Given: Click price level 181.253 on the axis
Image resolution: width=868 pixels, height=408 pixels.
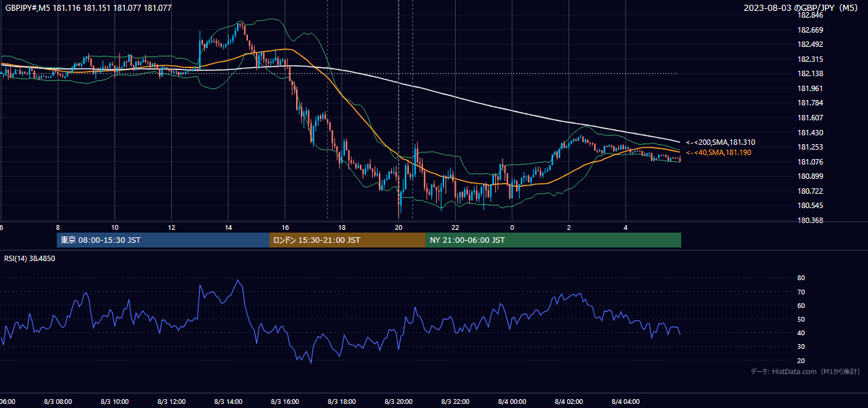Looking at the screenshot, I should pos(810,147).
